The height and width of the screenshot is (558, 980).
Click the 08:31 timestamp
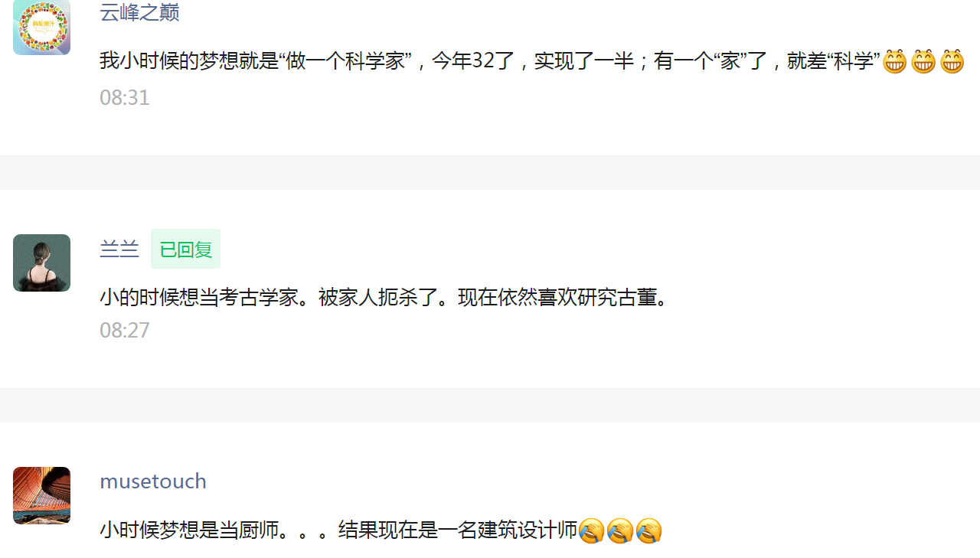pos(125,98)
